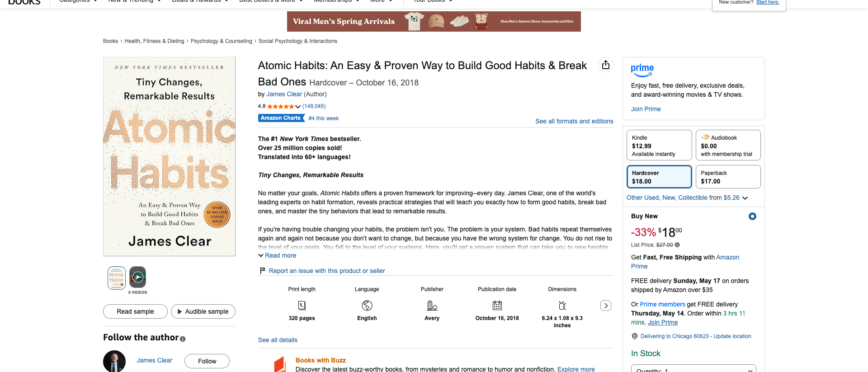Open the Psychology & Counseling breadcrumb
Image resolution: width=868 pixels, height=372 pixels.
click(x=222, y=41)
